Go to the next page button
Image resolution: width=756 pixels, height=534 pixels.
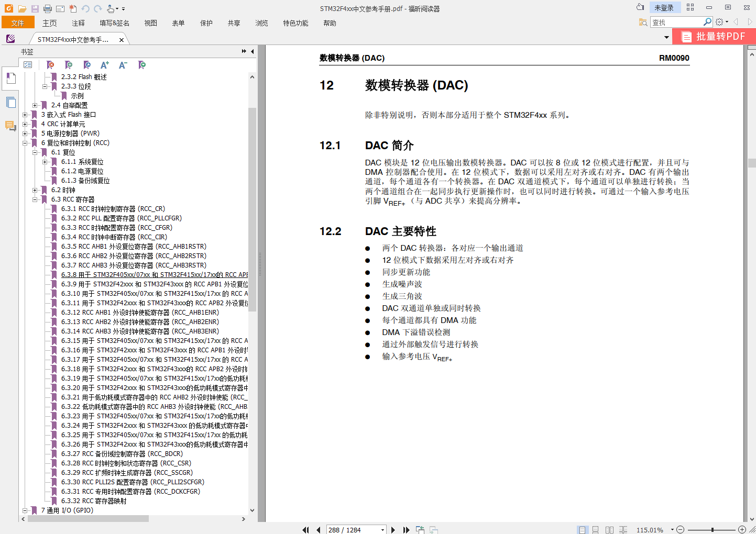pos(393,530)
